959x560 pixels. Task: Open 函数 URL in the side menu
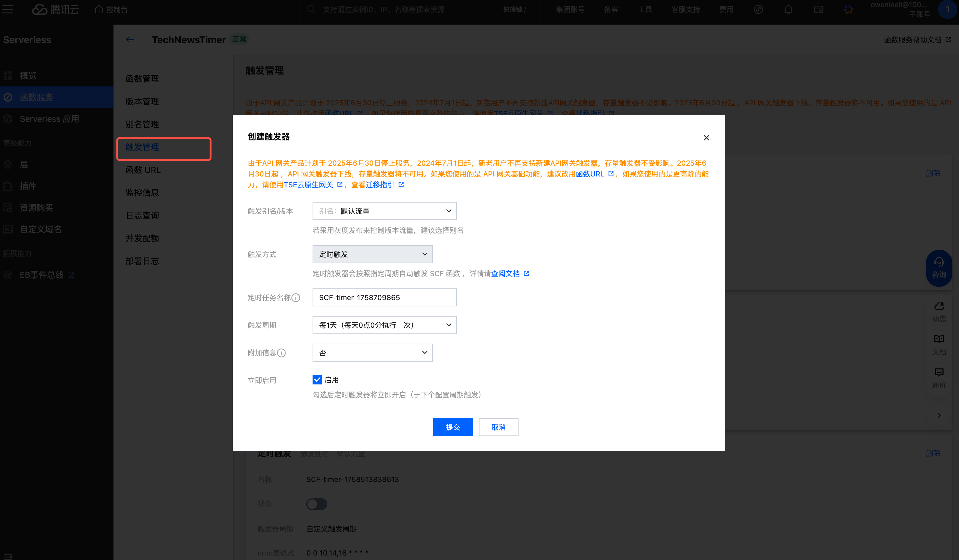pos(143,170)
